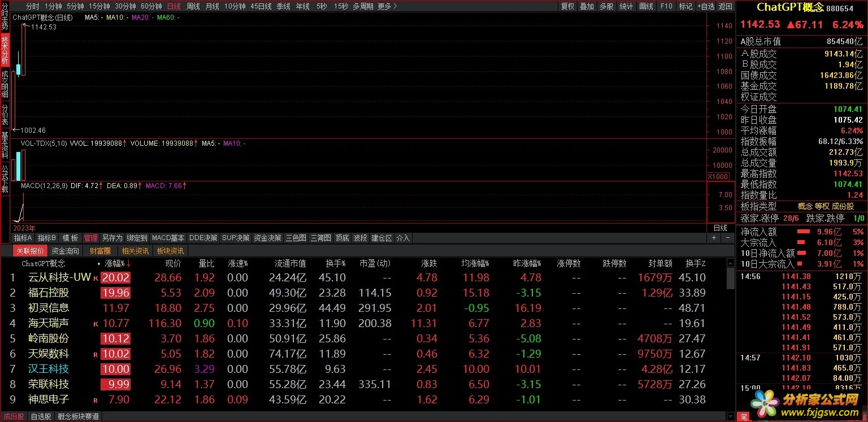Image resolution: width=868 pixels, height=422 pixels.
Task: Open 基本资料 in left sidebar
Action: [5, 145]
